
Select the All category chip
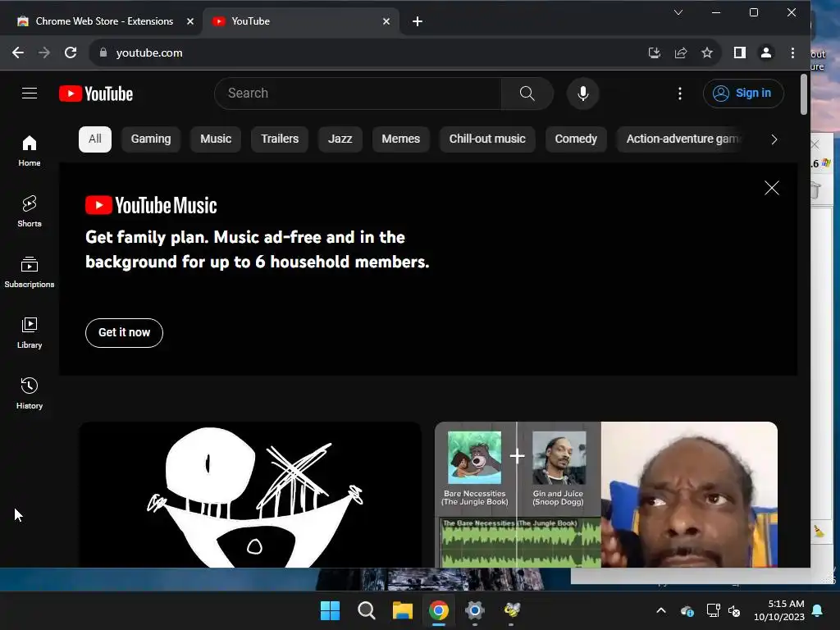pyautogui.click(x=95, y=139)
